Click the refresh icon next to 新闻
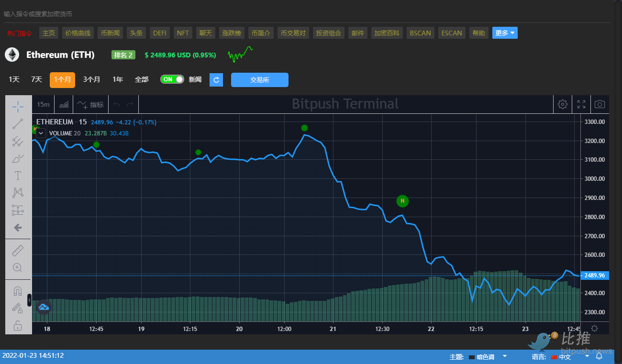Screen dimensions: 622x364 click(x=216, y=80)
